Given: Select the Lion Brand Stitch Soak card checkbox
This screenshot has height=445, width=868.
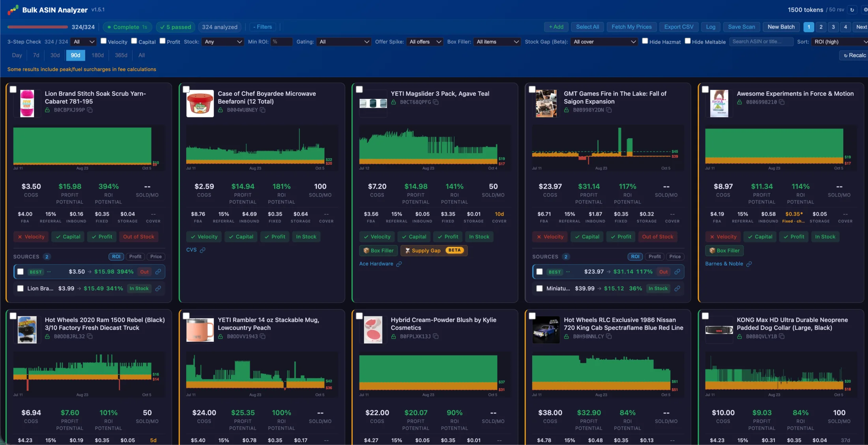Looking at the screenshot, I should tap(13, 89).
